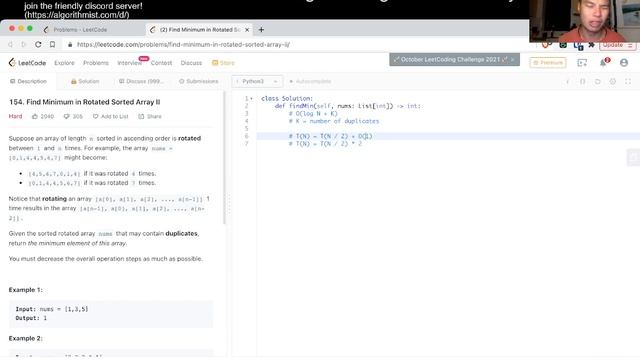The width and height of the screenshot is (640, 360).
Task: Toggle full screen editor icon
Action: pos(628,82)
